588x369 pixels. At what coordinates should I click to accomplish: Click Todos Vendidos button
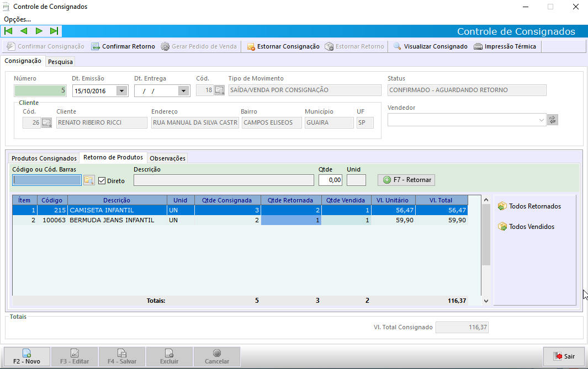[526, 226]
